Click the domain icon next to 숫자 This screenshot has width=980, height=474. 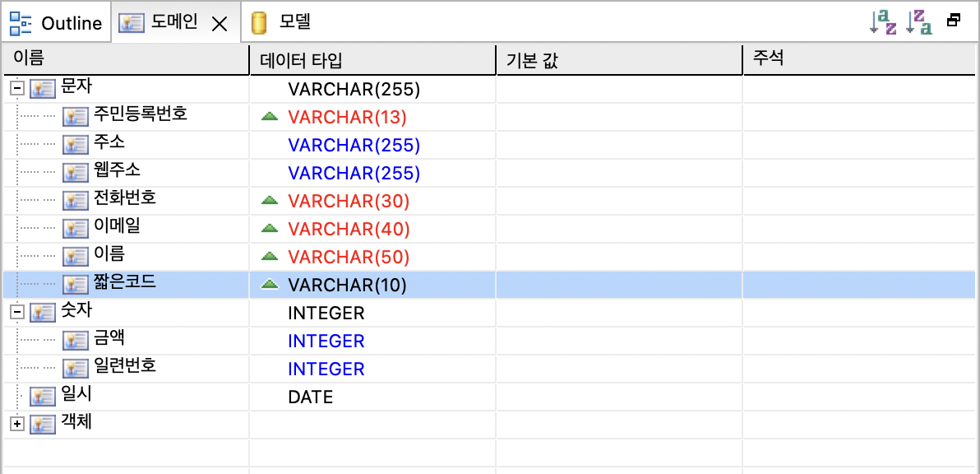click(41, 313)
